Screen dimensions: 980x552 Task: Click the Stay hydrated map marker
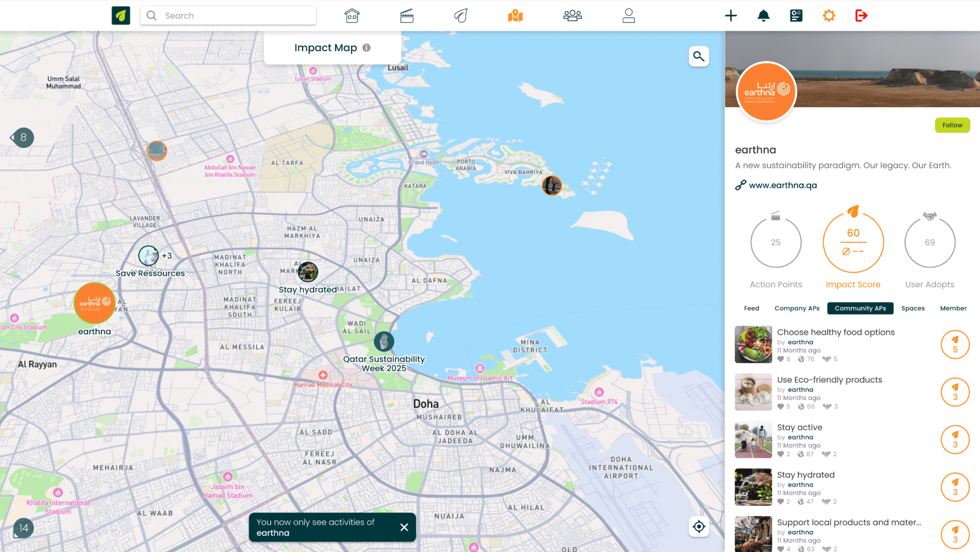pos(308,272)
